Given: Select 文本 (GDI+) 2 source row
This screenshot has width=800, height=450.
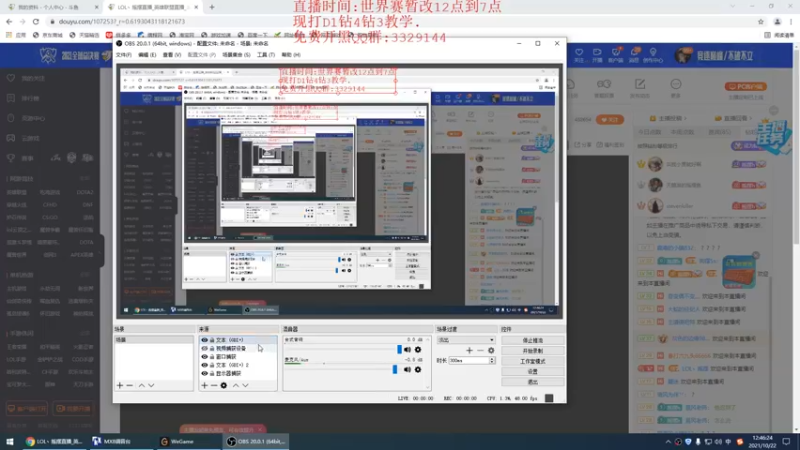Looking at the screenshot, I should pyautogui.click(x=238, y=365).
